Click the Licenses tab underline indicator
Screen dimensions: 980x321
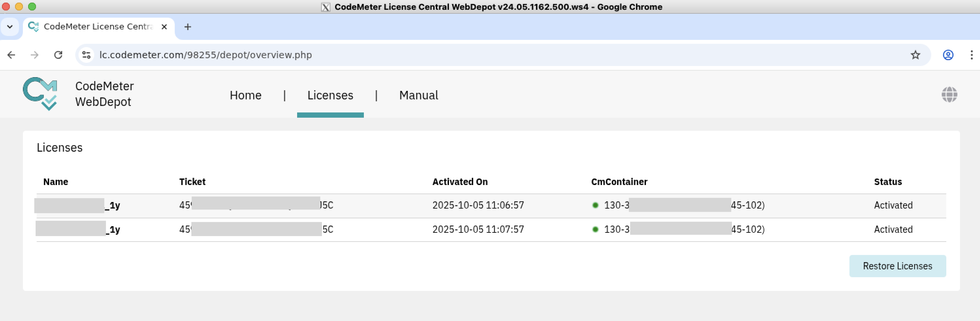coord(330,115)
